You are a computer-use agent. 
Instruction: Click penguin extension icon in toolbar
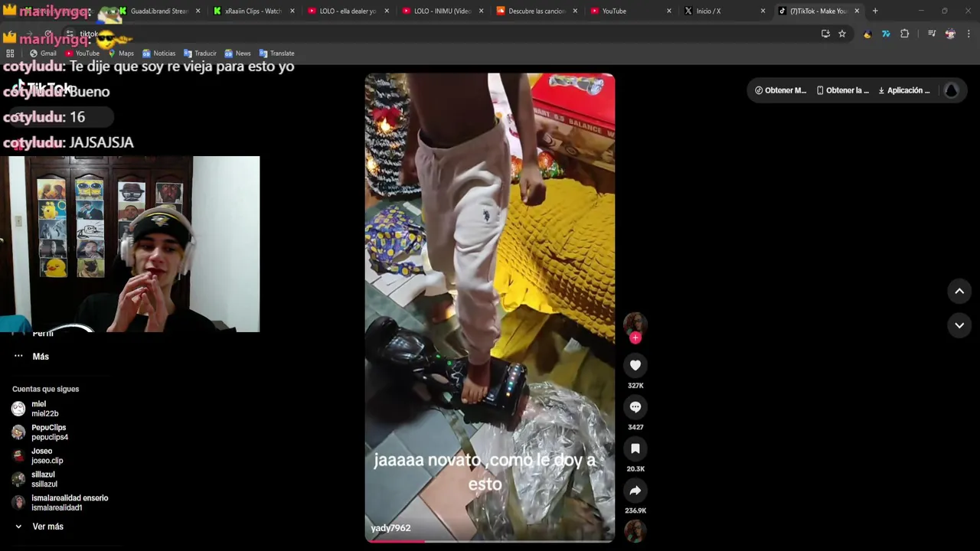867,34
